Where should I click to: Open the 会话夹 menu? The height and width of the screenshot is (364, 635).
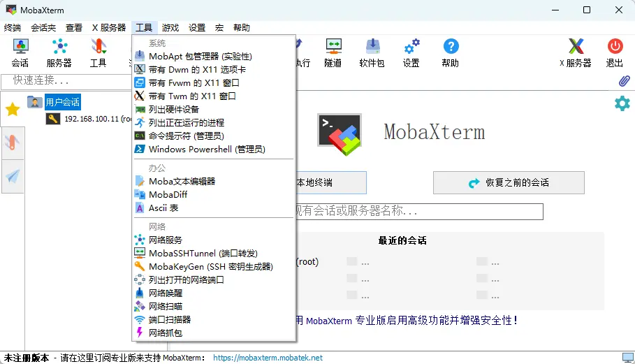pyautogui.click(x=43, y=27)
